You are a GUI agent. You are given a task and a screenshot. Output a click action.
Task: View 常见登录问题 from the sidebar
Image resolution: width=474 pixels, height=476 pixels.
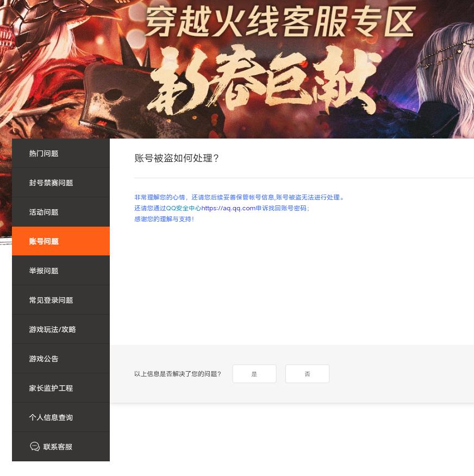(x=51, y=300)
